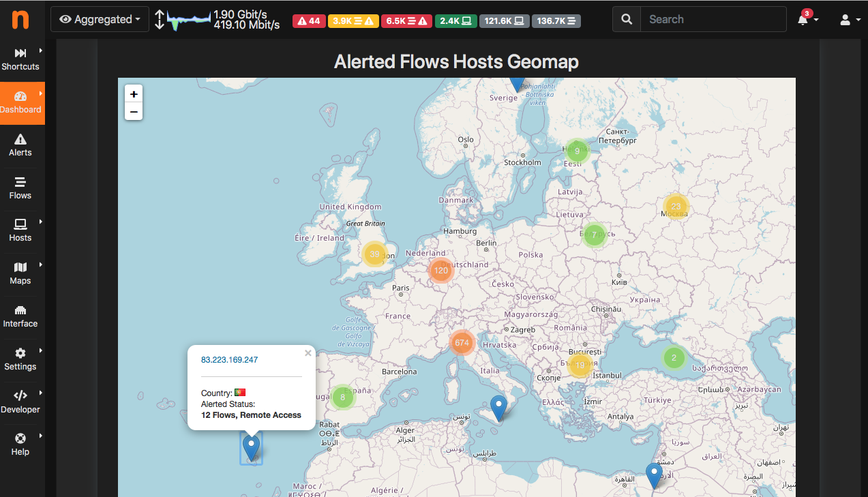Open the Maps sidebar menu
Viewport: 868px width, 497px height.
(x=20, y=273)
